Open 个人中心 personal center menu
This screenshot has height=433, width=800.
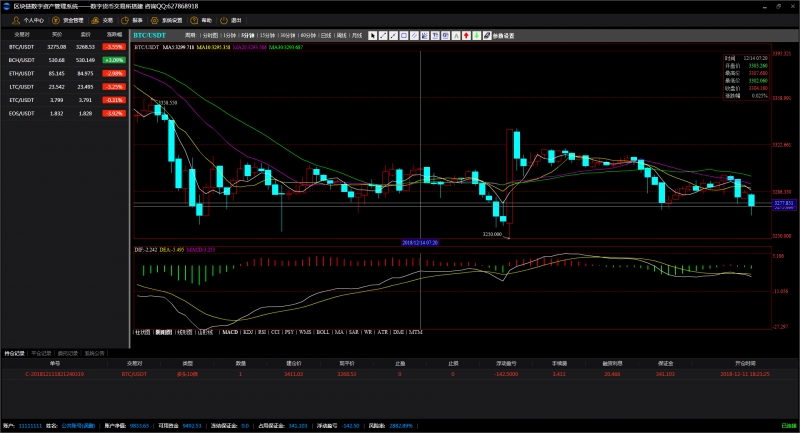tap(28, 20)
